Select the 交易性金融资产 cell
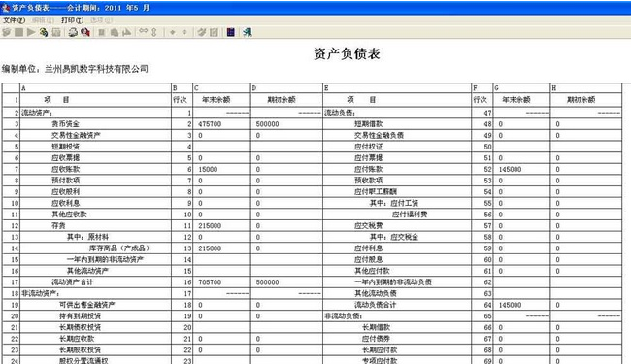The height and width of the screenshot is (364, 632). click(95, 136)
